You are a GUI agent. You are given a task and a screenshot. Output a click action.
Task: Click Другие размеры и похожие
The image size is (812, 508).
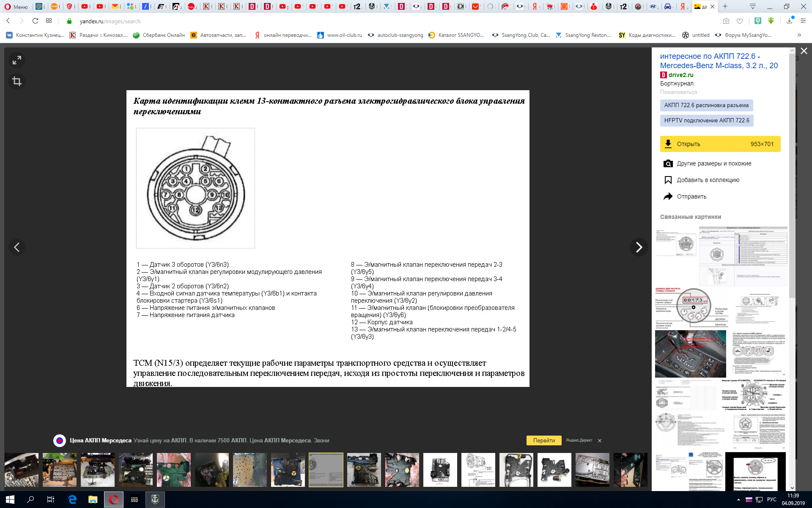pyautogui.click(x=713, y=163)
